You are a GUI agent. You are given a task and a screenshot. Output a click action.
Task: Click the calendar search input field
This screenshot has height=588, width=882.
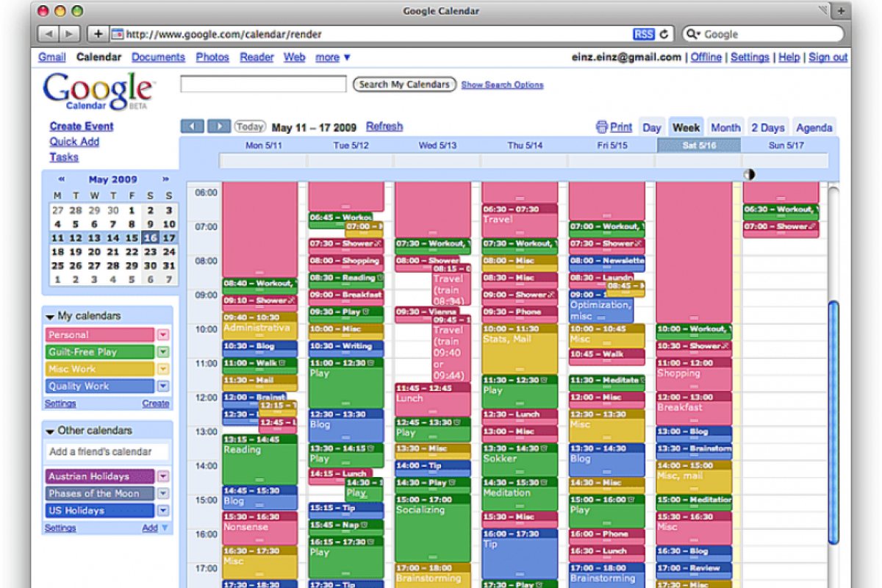tap(263, 85)
